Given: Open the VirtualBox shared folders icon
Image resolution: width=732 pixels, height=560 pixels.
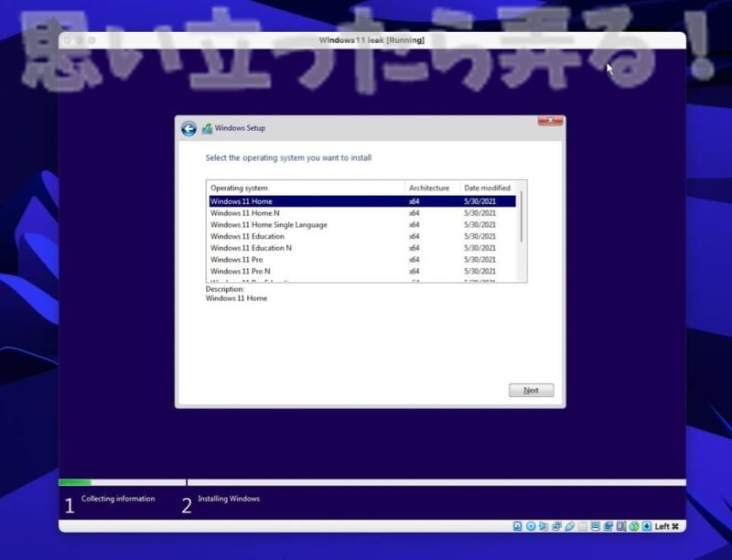Looking at the screenshot, I should (x=582, y=526).
